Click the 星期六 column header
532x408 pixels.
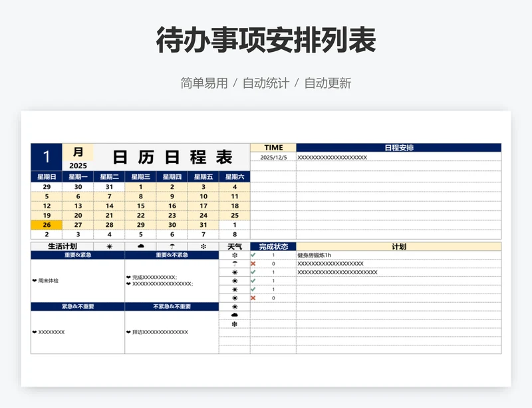(x=235, y=176)
